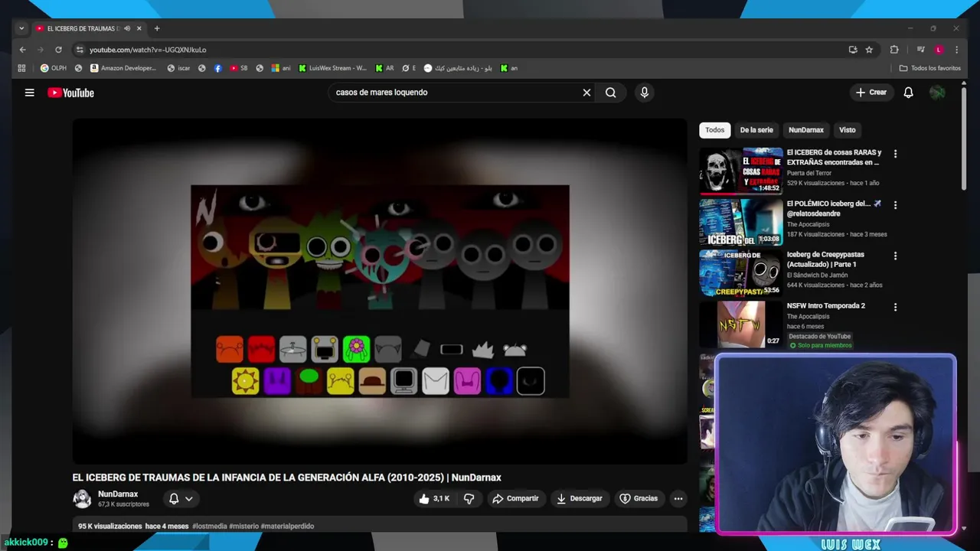Clear the search box with the X
The width and height of the screenshot is (980, 551).
tap(586, 93)
